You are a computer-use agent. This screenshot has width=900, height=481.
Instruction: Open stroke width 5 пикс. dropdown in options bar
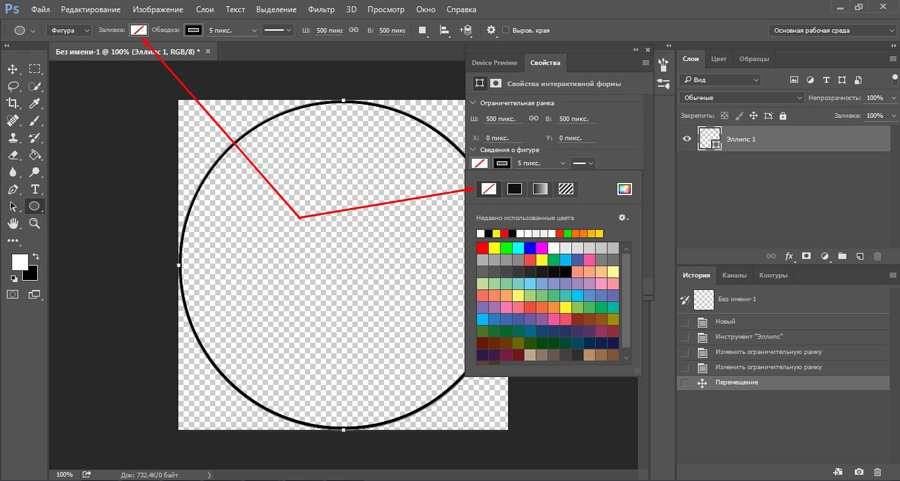(x=254, y=30)
